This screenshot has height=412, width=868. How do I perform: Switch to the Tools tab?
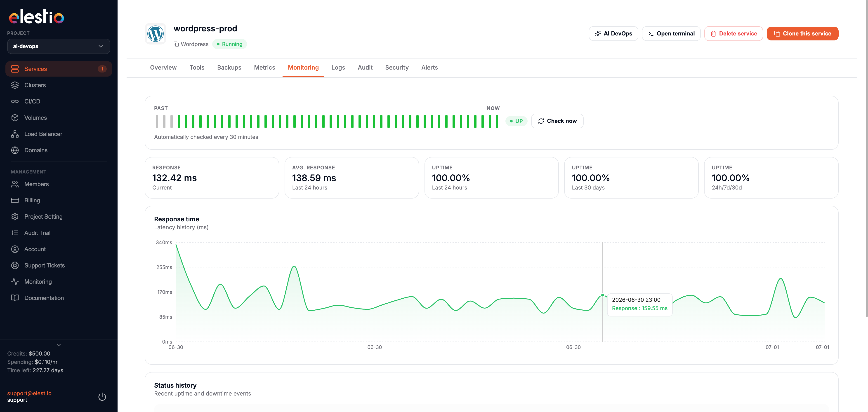click(x=197, y=68)
